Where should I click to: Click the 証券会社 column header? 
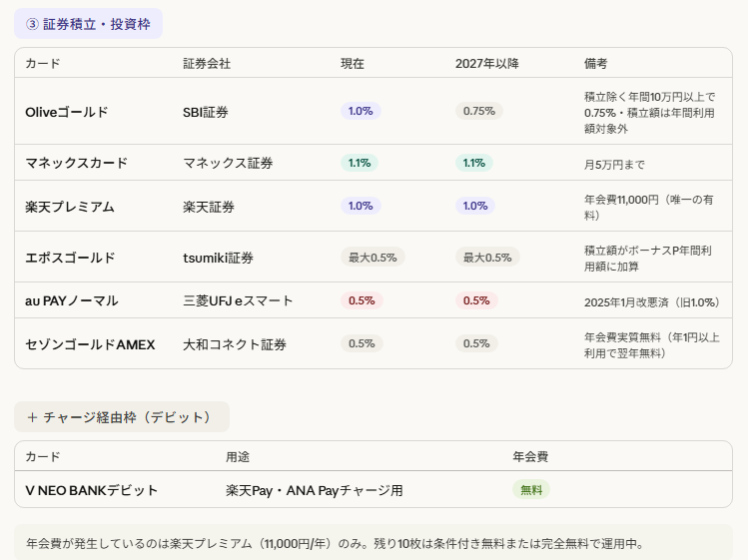click(x=207, y=63)
